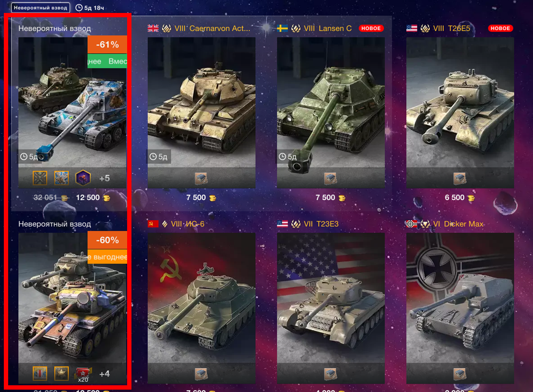533x392 pixels.
Task: Click the blueprint icon under Lansen C
Action: pyautogui.click(x=331, y=178)
